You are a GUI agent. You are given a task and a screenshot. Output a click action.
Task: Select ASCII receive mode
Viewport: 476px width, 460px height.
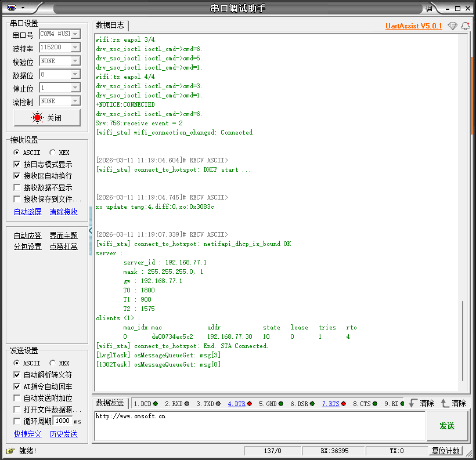(x=16, y=152)
